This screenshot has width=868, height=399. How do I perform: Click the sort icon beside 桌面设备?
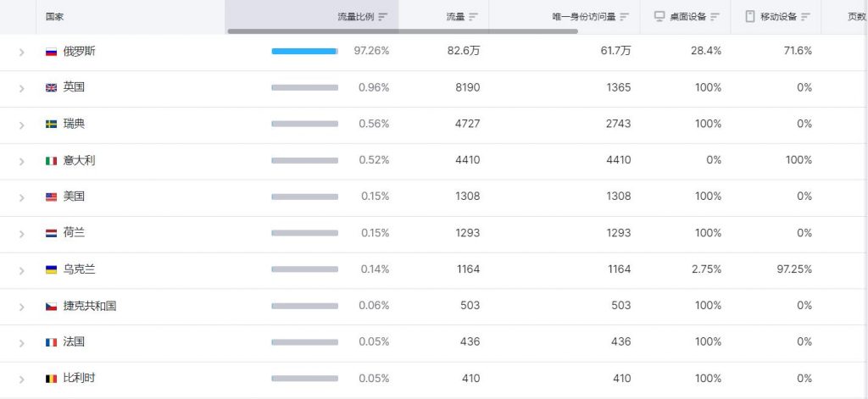coord(715,17)
